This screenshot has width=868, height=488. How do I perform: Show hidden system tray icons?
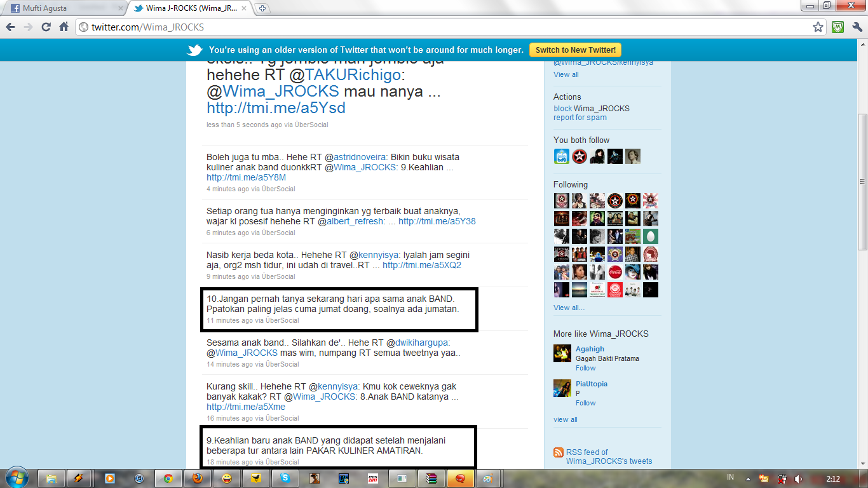749,478
